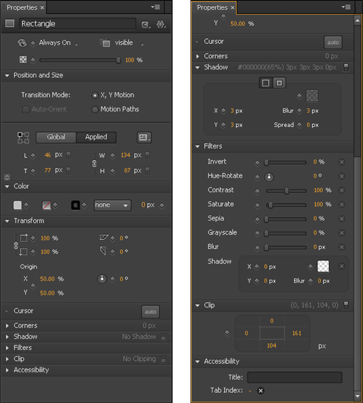
Task: Collapse Filters section in right panel
Action: pyautogui.click(x=197, y=146)
